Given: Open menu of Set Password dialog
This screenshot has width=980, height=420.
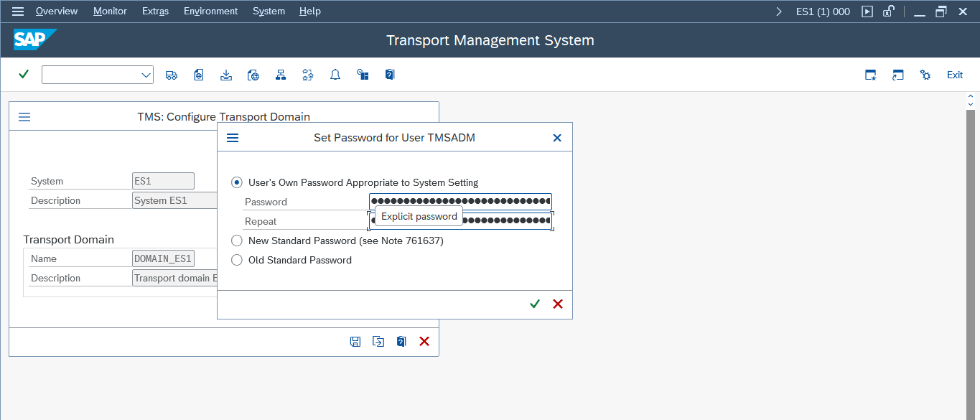Looking at the screenshot, I should click(233, 138).
